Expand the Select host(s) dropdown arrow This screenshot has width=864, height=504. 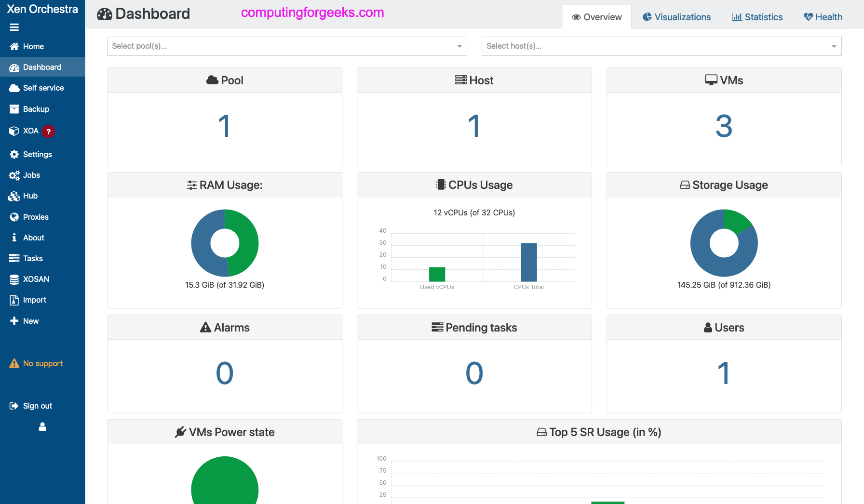[x=834, y=46]
